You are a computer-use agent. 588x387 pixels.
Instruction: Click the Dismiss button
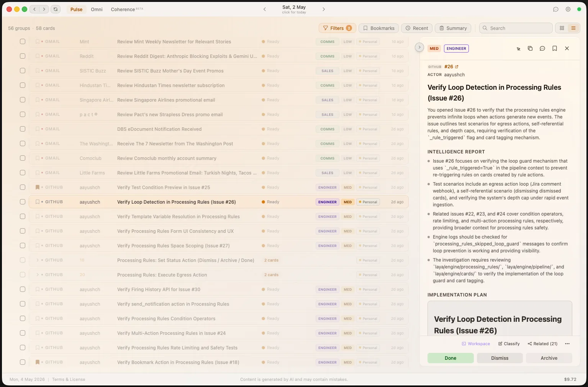click(500, 358)
